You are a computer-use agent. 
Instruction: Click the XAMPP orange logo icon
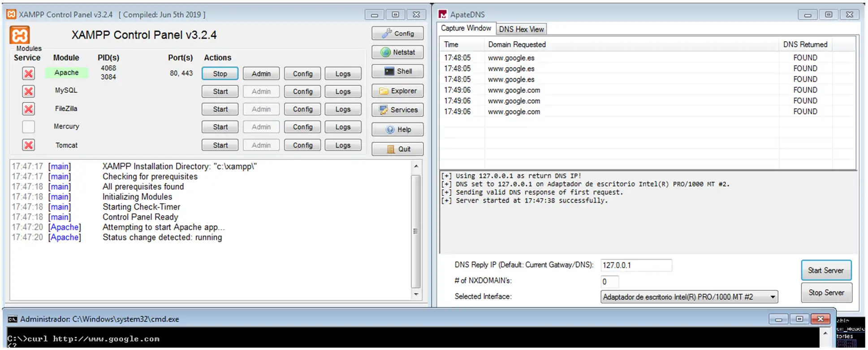(x=19, y=35)
